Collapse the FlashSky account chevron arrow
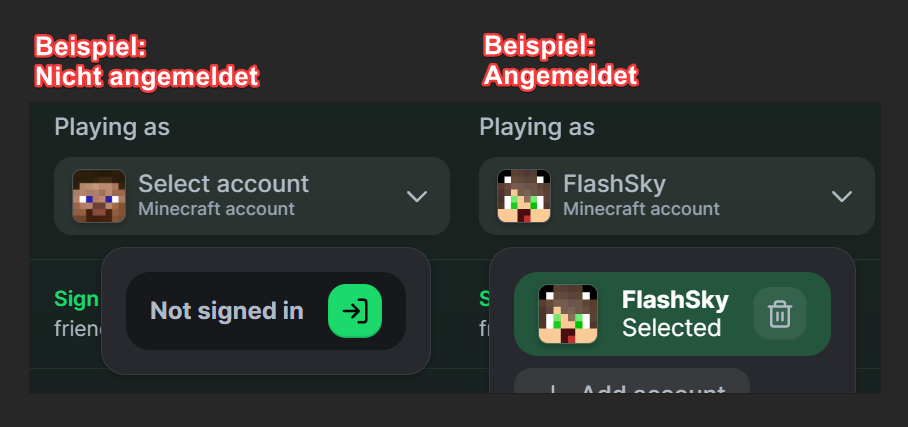This screenshot has width=908, height=427. pyautogui.click(x=842, y=196)
